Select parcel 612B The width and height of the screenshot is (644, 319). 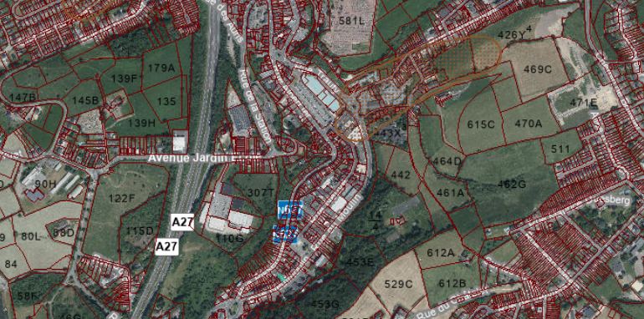point(452,283)
